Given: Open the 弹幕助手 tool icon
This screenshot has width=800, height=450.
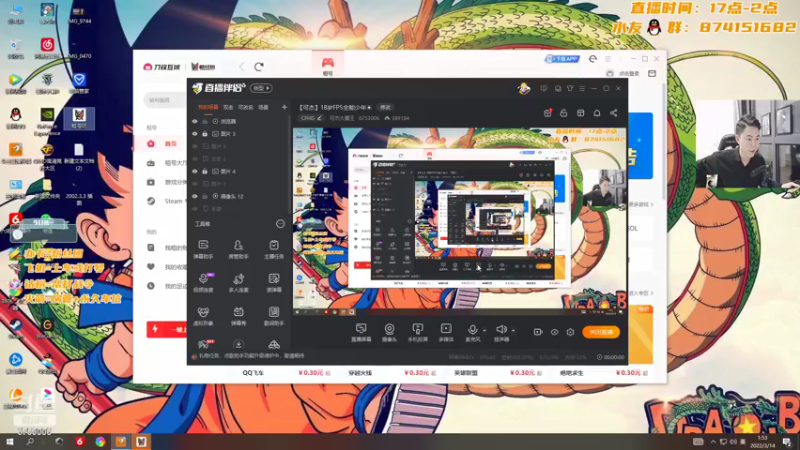Looking at the screenshot, I should [203, 245].
